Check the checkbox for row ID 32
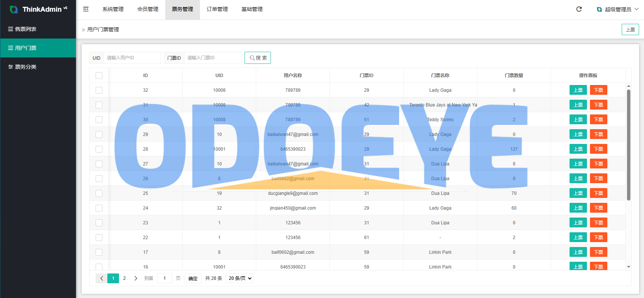Screen dimensions: 644x298 point(99,90)
